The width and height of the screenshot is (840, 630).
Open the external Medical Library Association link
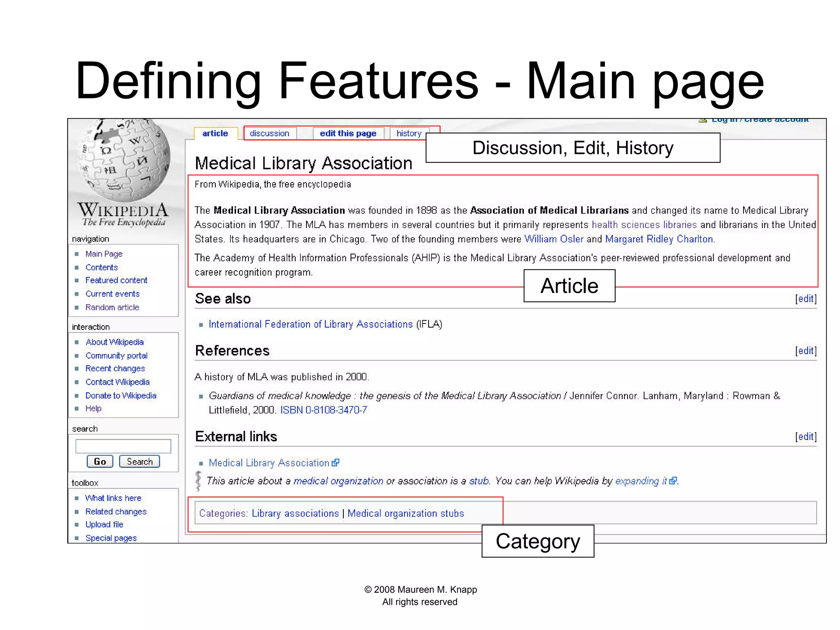(x=269, y=463)
